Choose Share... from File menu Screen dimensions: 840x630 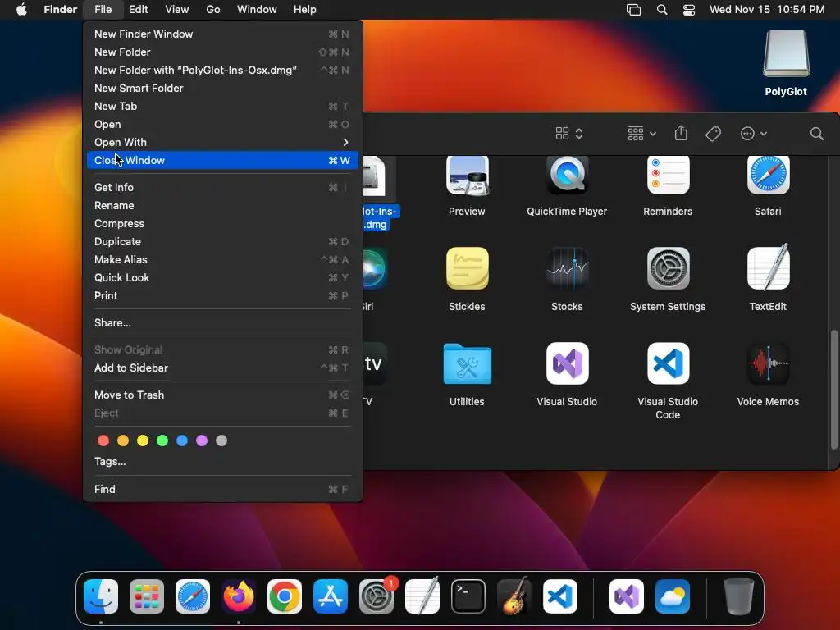point(222,322)
